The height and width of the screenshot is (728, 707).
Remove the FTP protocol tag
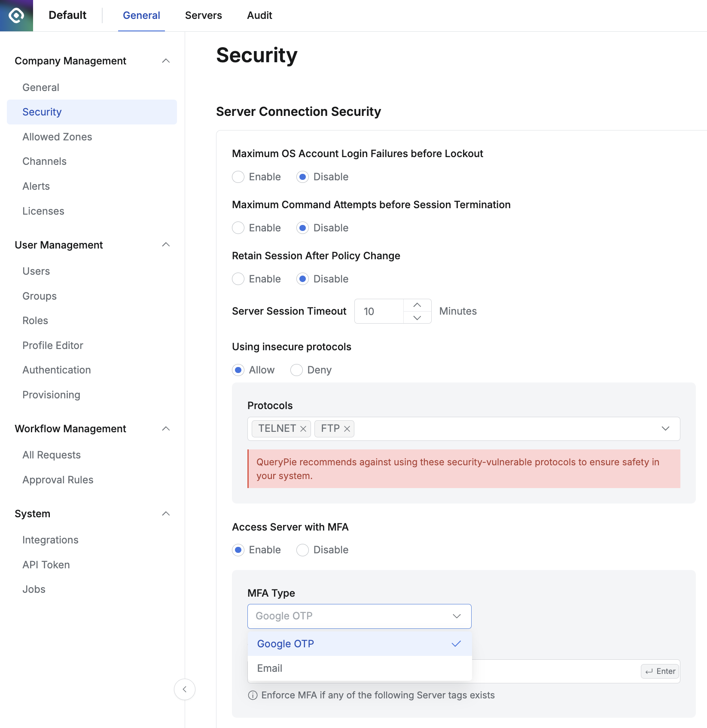pyautogui.click(x=347, y=429)
